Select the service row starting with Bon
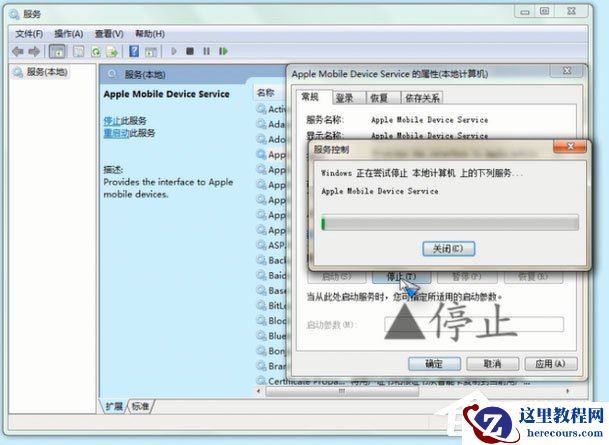The width and height of the screenshot is (609, 445). coord(271,351)
